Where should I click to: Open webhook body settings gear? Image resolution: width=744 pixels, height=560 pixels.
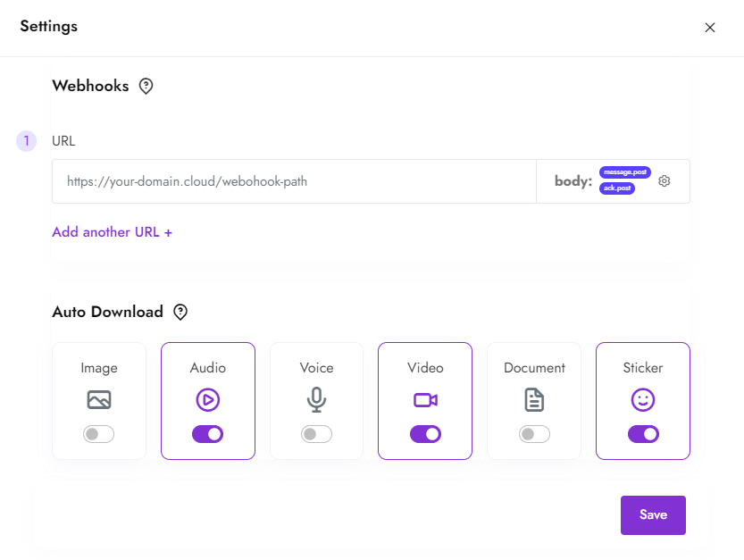tap(665, 181)
